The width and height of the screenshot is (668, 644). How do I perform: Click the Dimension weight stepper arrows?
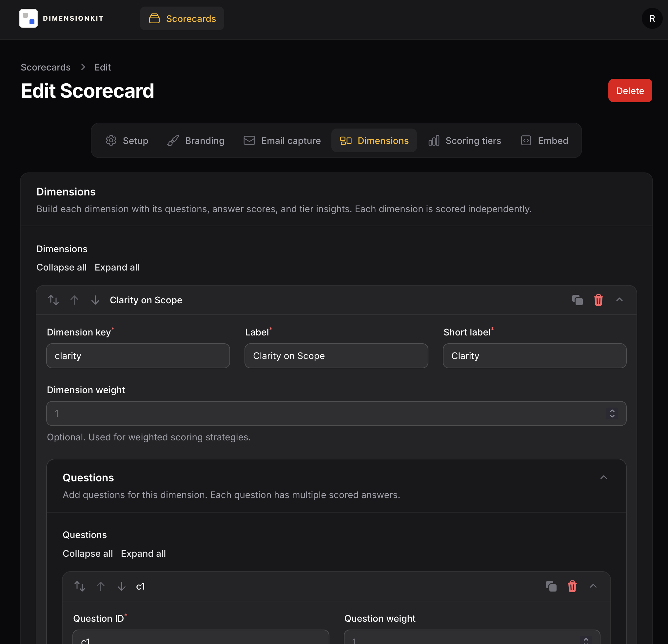point(612,413)
